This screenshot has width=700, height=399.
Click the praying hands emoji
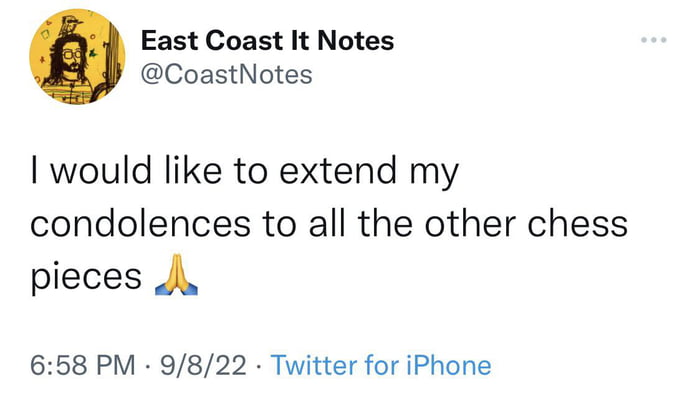[x=176, y=274]
